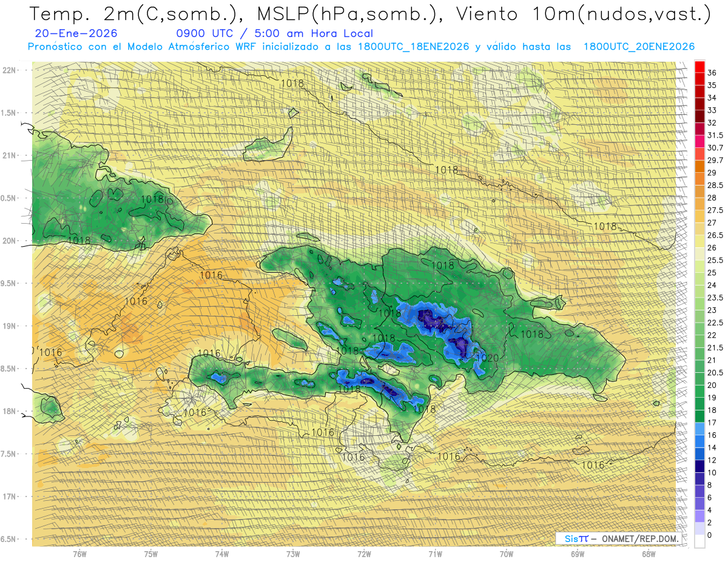Click the 70W longitude axis label
This screenshot has width=728, height=562.
coord(507,554)
